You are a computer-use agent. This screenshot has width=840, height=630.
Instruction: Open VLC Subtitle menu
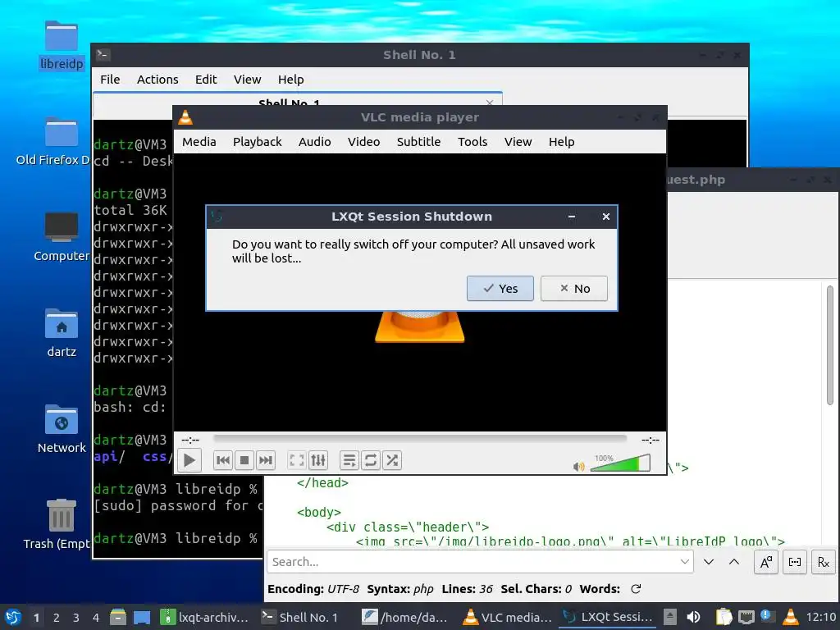coord(418,142)
